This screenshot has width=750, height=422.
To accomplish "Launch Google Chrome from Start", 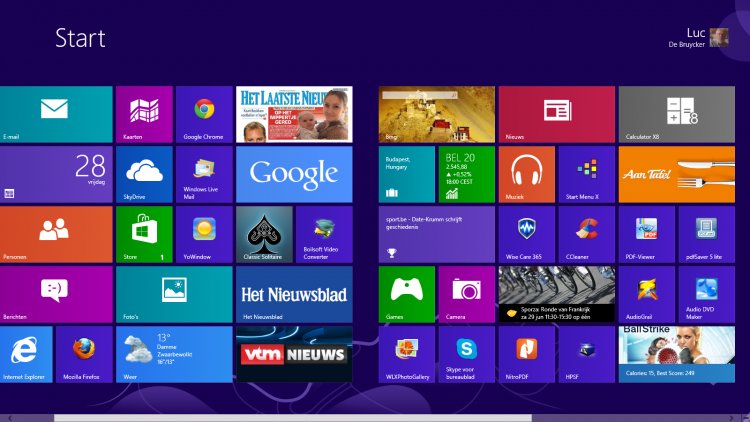I will pyautogui.click(x=204, y=114).
